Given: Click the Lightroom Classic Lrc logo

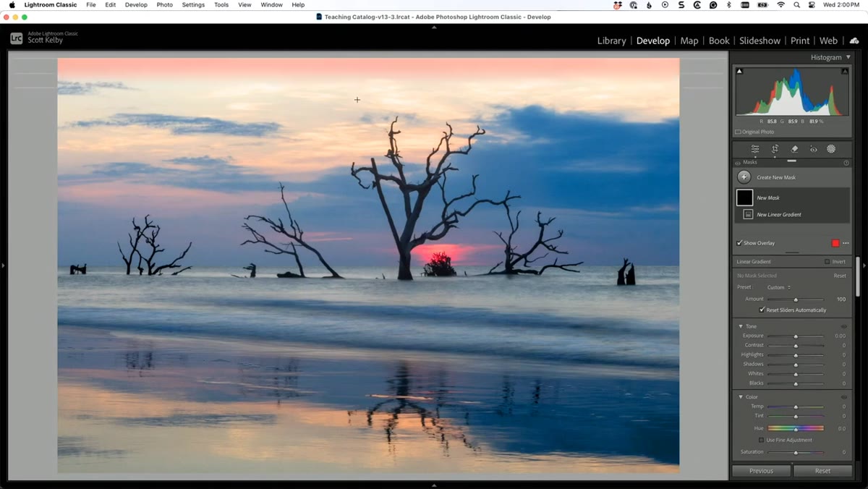Looking at the screenshot, I should coord(16,38).
